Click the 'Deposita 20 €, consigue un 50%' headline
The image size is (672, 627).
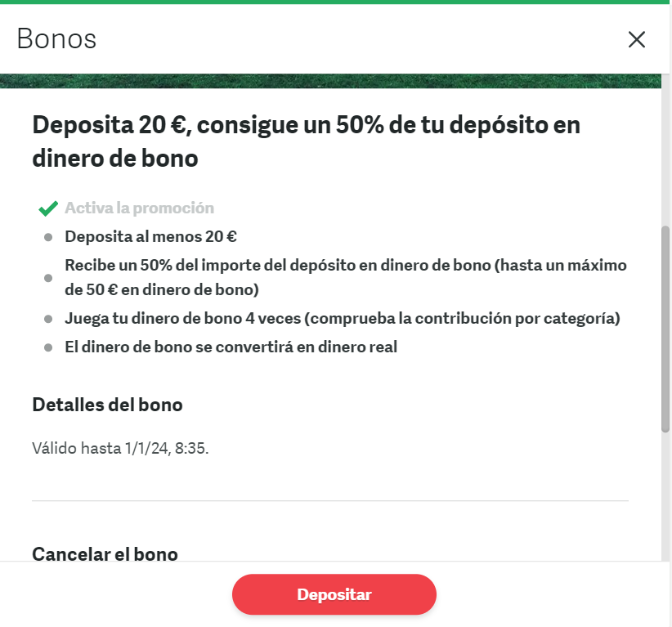point(306,141)
